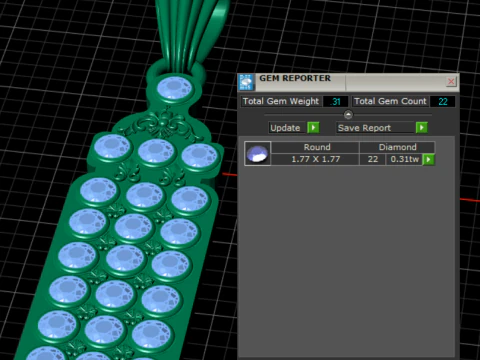This screenshot has width=480, height=360.
Task: Select the top single gem on pendant
Action: [x=174, y=88]
